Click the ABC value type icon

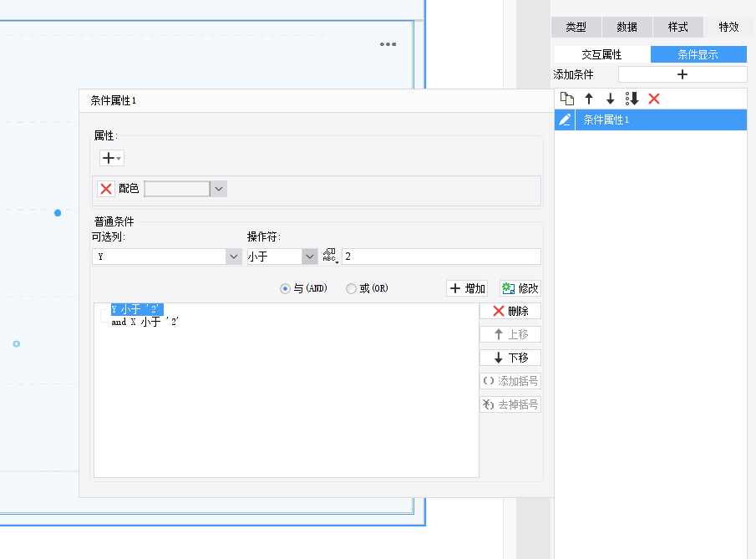pos(330,256)
